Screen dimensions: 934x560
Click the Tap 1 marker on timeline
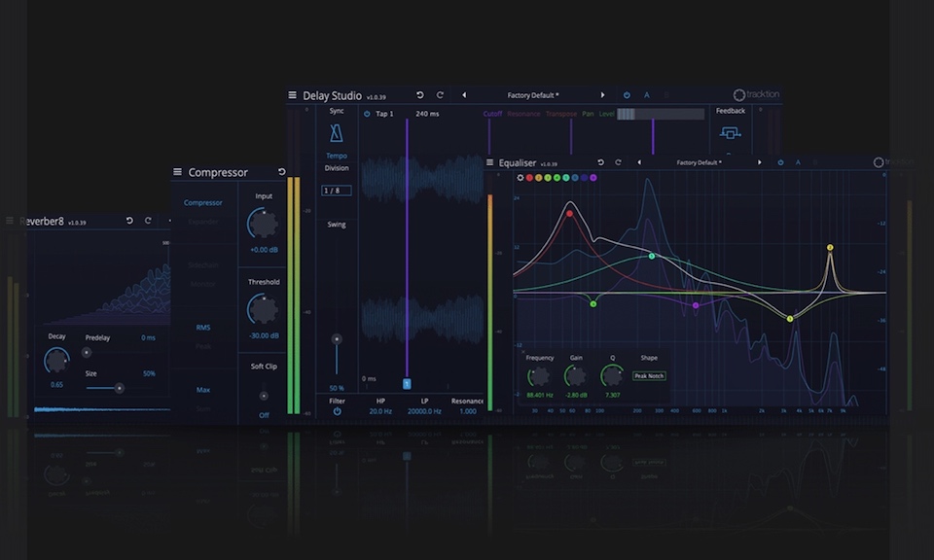[407, 384]
